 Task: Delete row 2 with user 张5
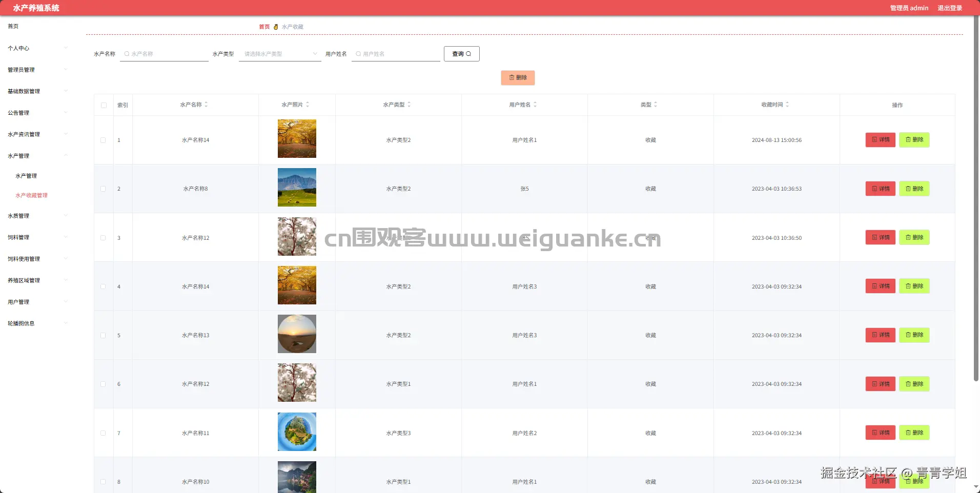pyautogui.click(x=914, y=189)
